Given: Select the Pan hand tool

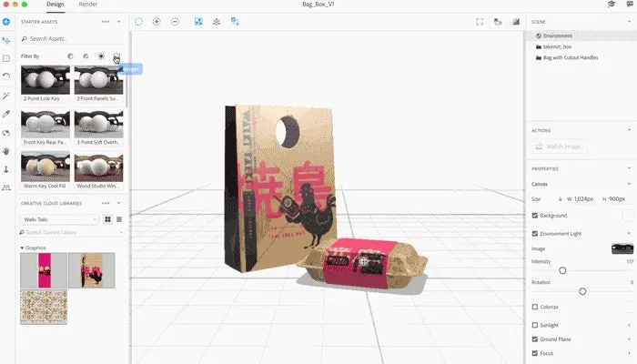Looking at the screenshot, I should (6, 150).
